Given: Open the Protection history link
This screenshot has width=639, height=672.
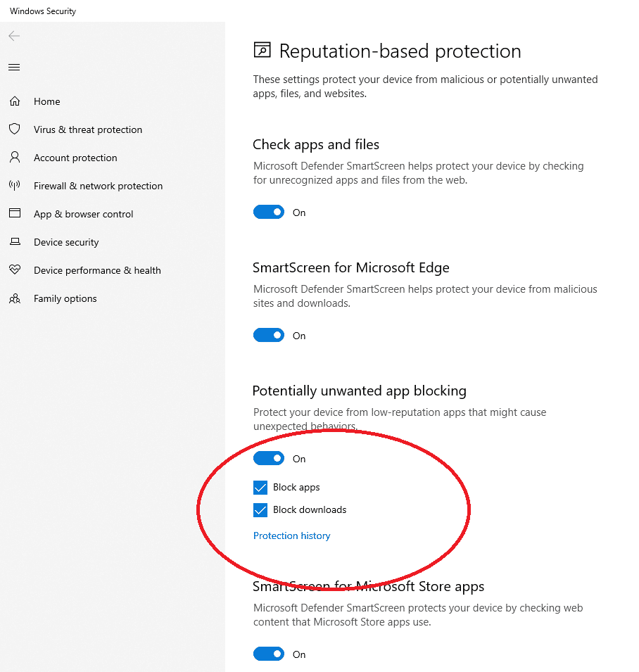Looking at the screenshot, I should [292, 535].
